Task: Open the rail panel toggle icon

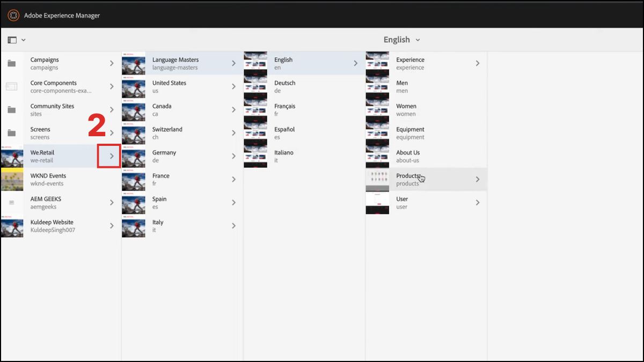Action: (x=12, y=40)
